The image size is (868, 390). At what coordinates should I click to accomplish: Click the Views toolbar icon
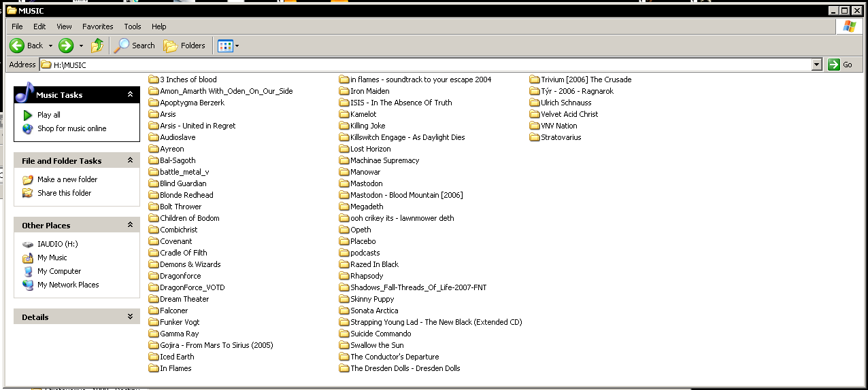(x=225, y=46)
